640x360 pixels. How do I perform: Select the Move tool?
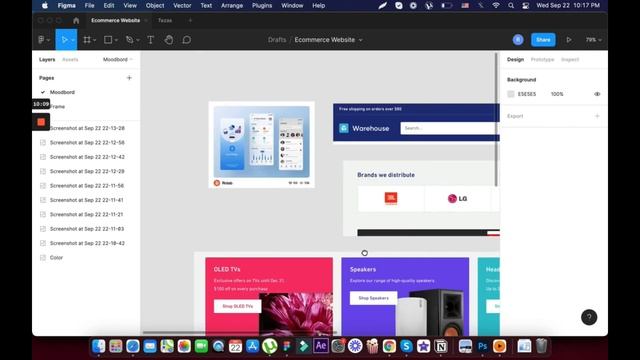64,40
